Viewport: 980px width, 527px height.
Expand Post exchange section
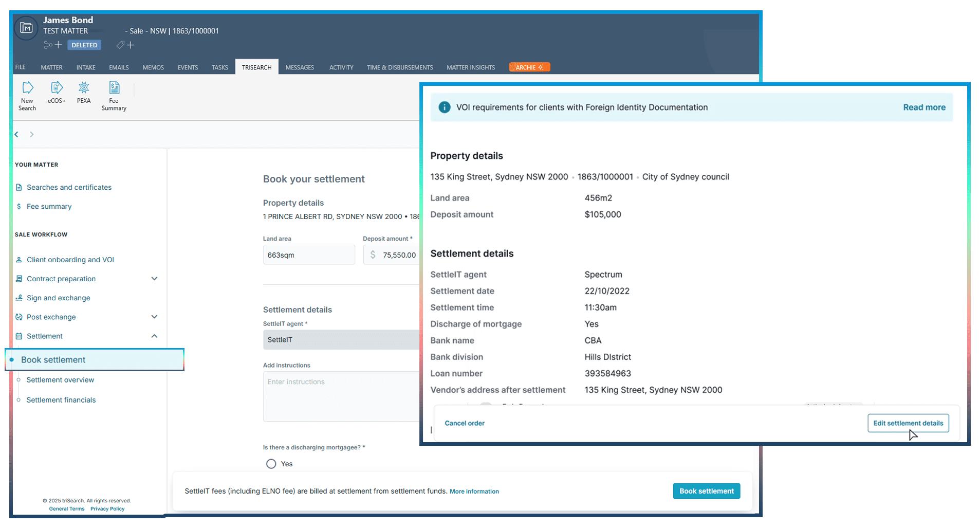point(154,317)
